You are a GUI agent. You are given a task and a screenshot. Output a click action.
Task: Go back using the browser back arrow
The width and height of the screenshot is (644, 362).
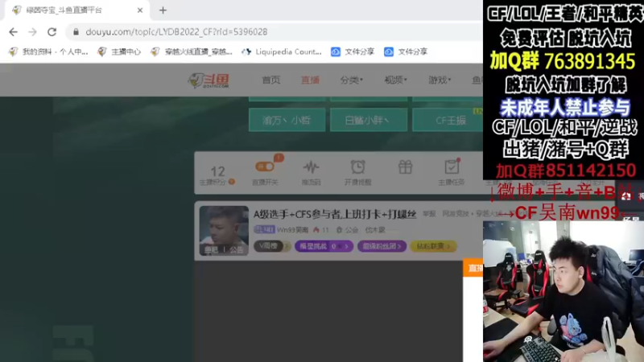(x=13, y=32)
